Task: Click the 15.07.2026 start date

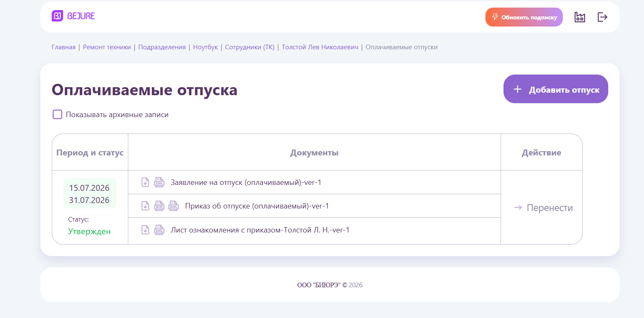Action: pos(89,188)
